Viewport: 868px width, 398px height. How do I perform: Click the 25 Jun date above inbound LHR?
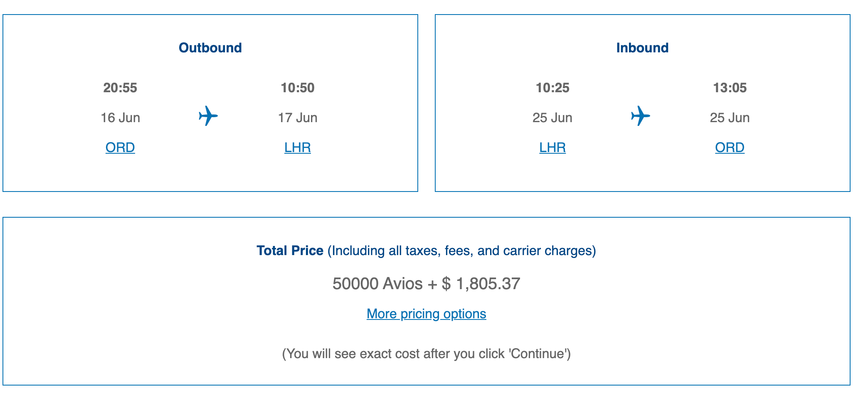coord(552,118)
